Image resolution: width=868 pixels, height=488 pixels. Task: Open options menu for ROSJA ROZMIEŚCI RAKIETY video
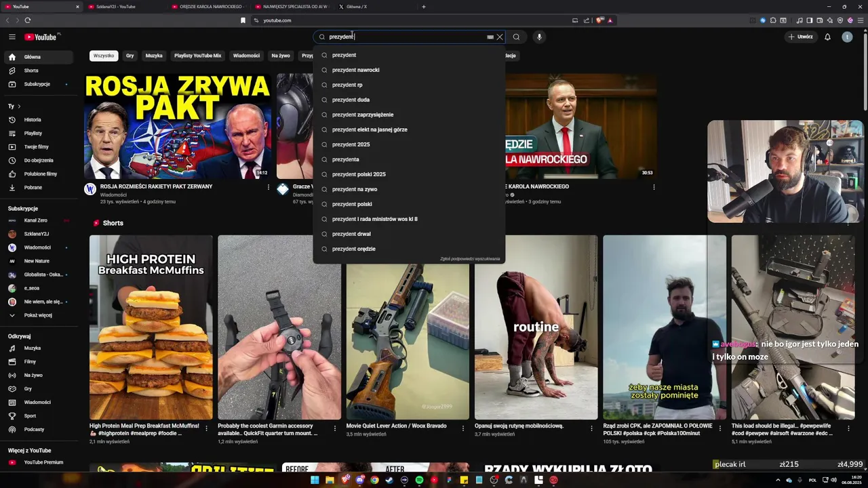(269, 187)
